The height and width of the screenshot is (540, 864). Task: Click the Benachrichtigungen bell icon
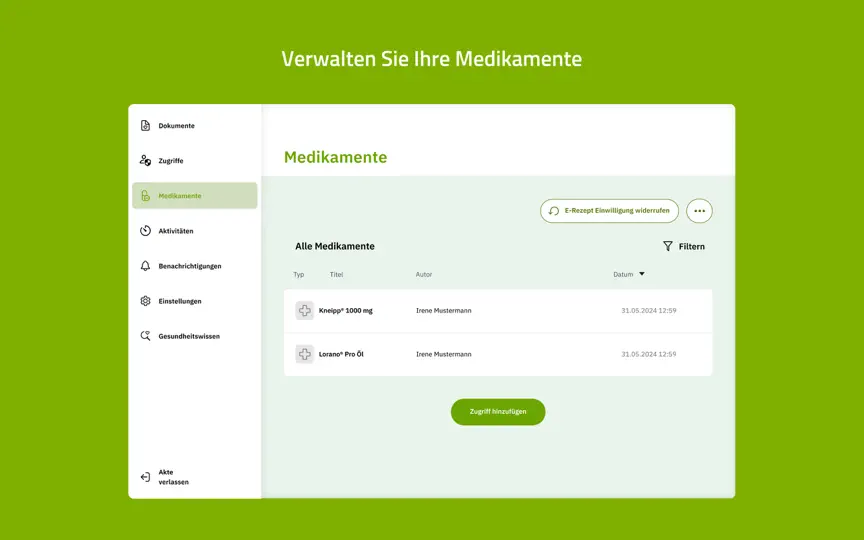tap(145, 266)
